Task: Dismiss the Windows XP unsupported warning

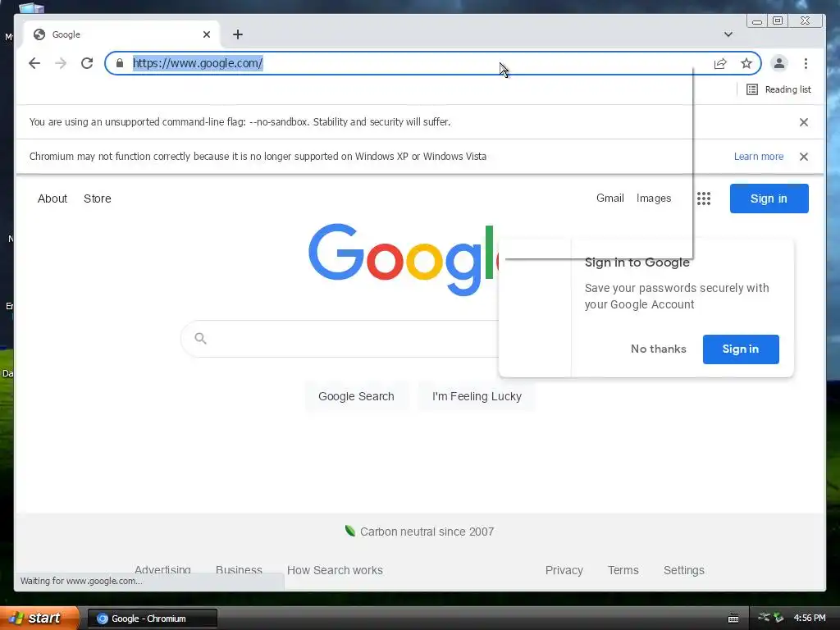Action: [804, 157]
